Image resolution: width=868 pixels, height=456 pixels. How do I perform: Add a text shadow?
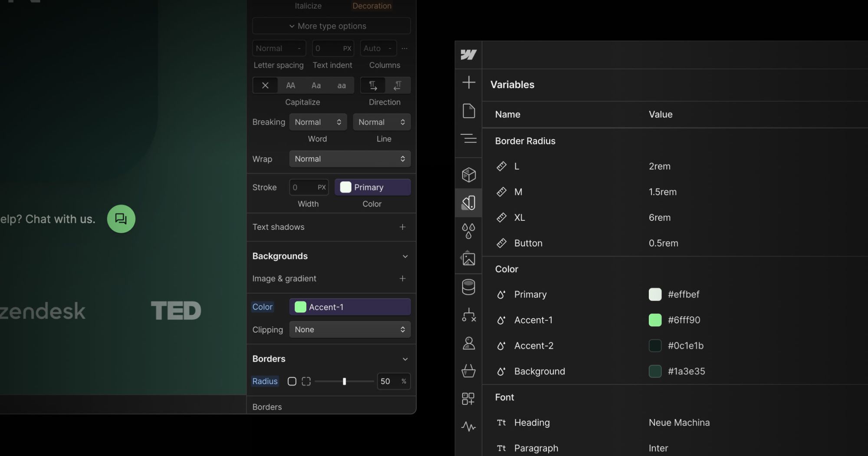click(402, 227)
